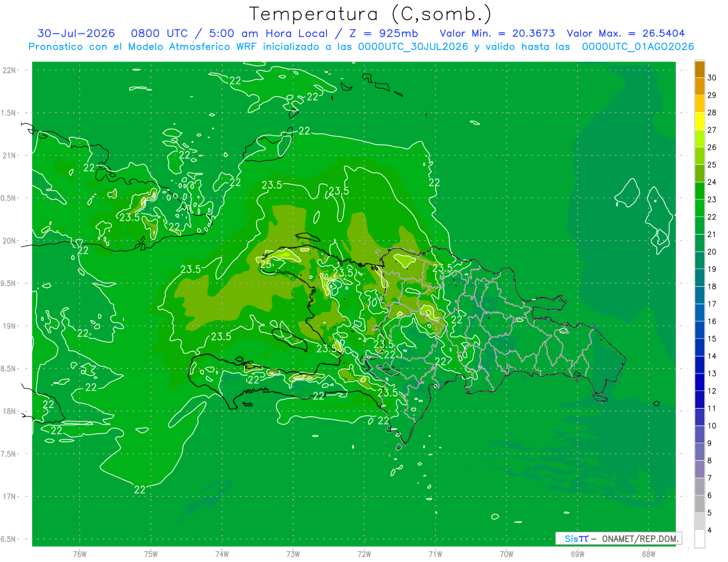Click the "19N" latitude axis label
The width and height of the screenshot is (728, 562).
[x=8, y=326]
